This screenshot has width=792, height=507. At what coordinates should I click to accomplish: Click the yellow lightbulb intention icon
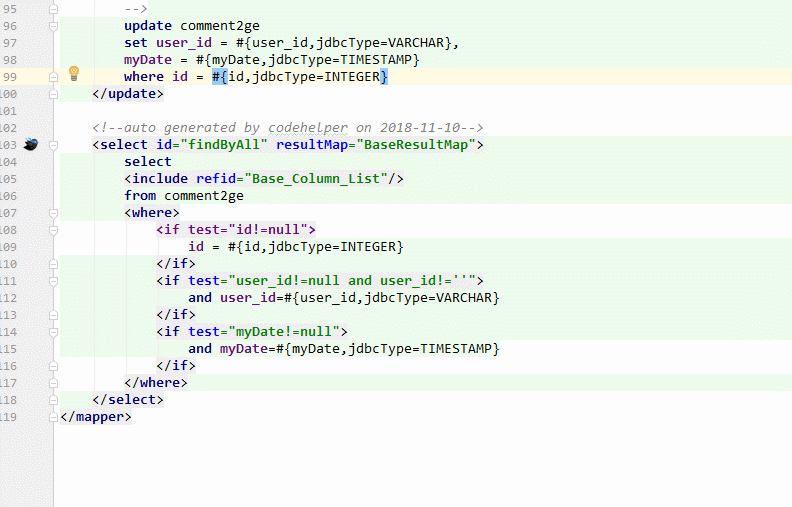(x=74, y=74)
